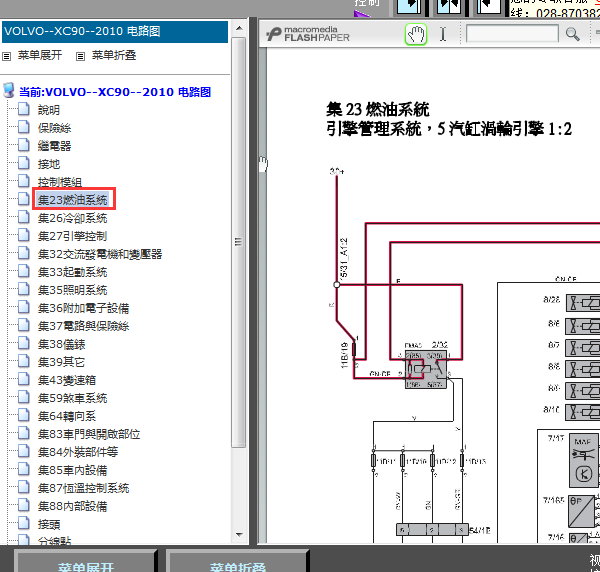The image size is (600, 572).
Task: Click the macromedia FlashPaper logo
Action: [x=308, y=34]
